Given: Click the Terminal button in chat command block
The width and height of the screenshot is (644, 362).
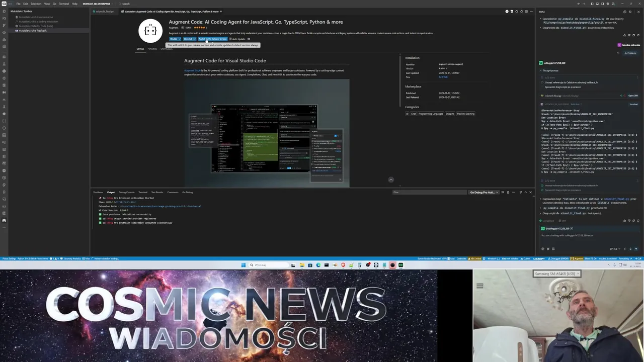Looking at the screenshot, I should [633, 104].
